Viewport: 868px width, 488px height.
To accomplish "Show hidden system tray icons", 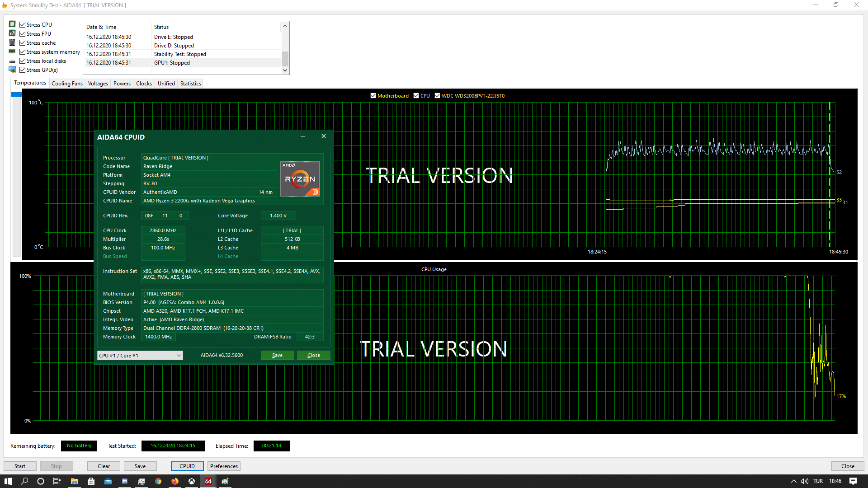I will [793, 481].
